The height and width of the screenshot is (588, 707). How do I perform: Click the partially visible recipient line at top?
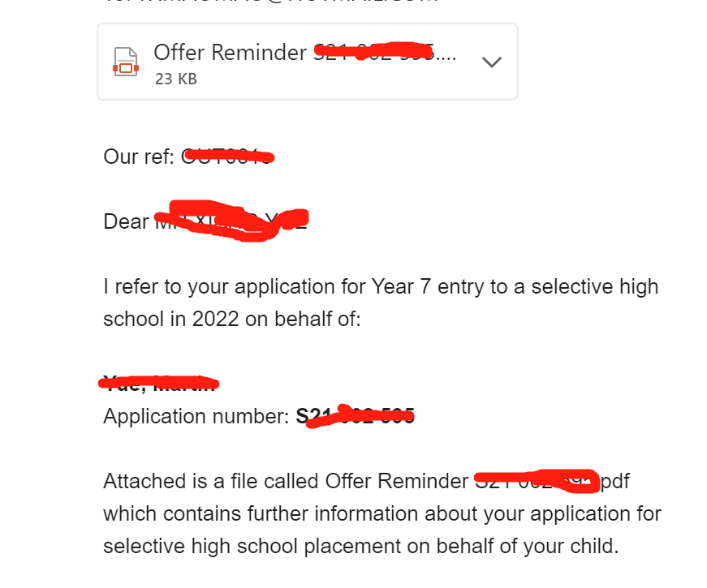click(270, 2)
